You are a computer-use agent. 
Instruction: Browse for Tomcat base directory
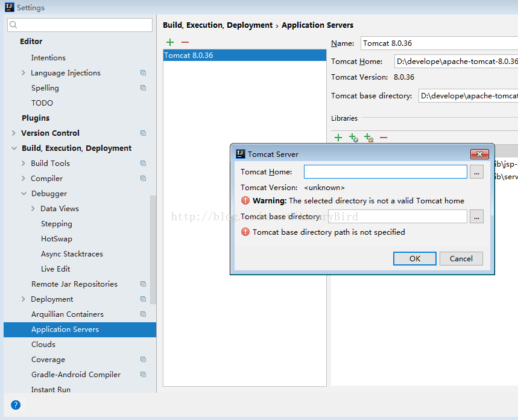click(x=476, y=217)
